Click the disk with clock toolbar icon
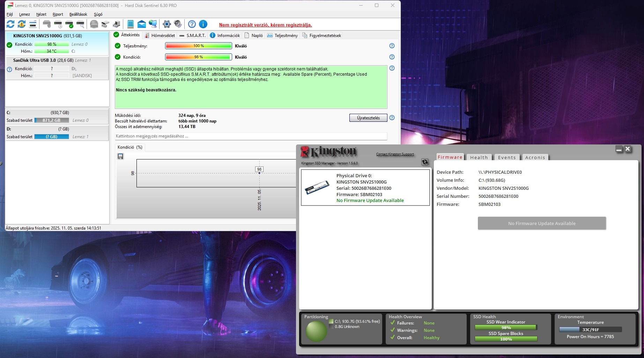The image size is (644, 358). pos(58,24)
